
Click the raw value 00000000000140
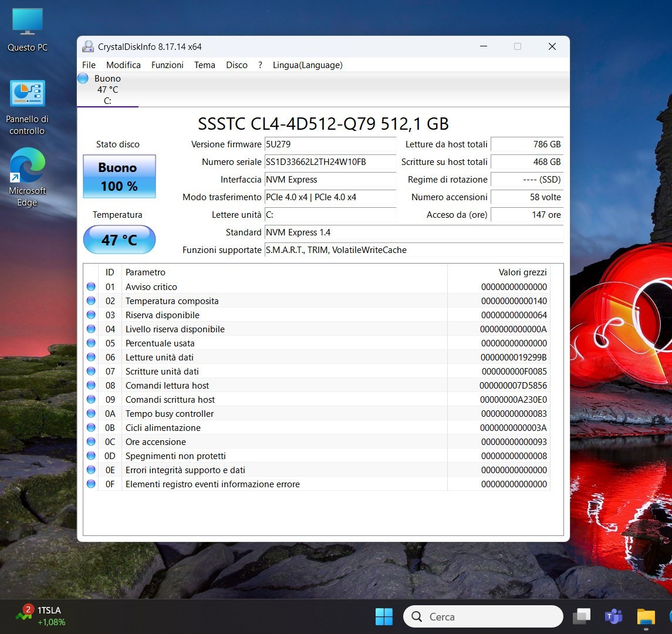pyautogui.click(x=514, y=301)
